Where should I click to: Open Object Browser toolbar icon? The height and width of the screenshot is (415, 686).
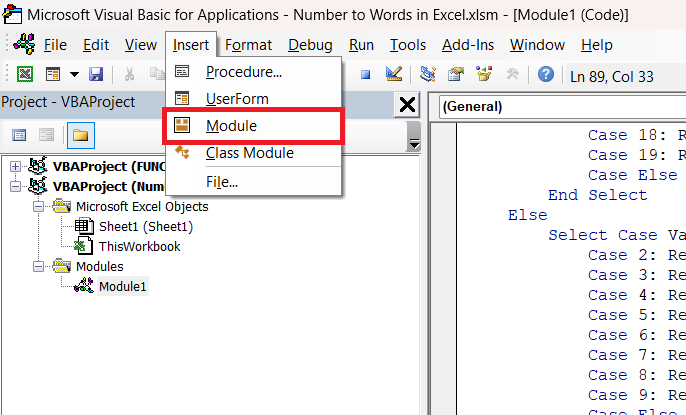point(484,74)
